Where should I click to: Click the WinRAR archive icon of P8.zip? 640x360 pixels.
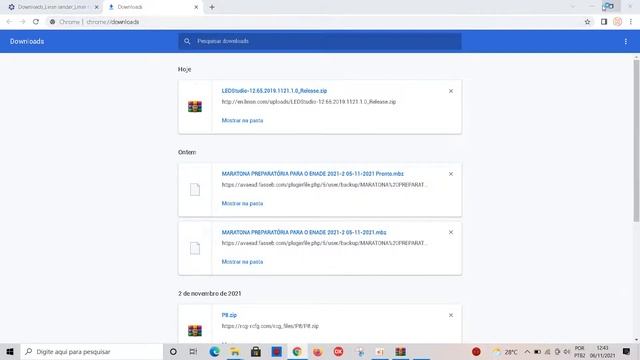195,330
